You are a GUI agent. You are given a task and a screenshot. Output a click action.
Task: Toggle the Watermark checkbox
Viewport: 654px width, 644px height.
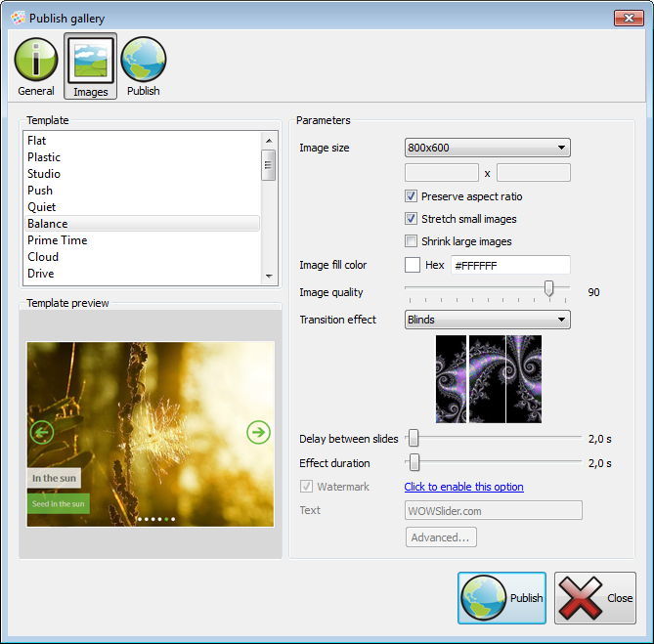306,486
